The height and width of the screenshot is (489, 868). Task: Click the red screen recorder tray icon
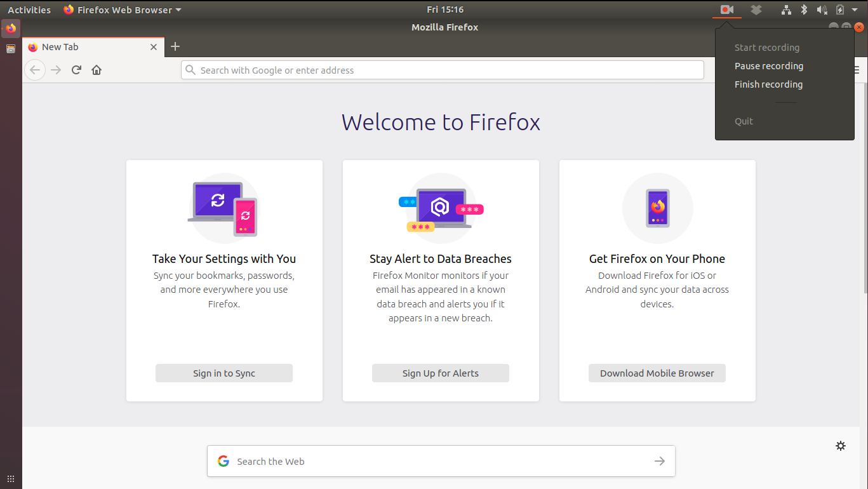[x=727, y=10]
